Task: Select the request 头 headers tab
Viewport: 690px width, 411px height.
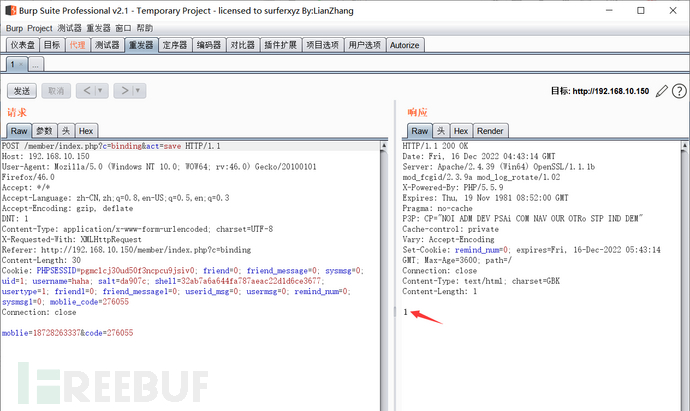Action: point(66,131)
